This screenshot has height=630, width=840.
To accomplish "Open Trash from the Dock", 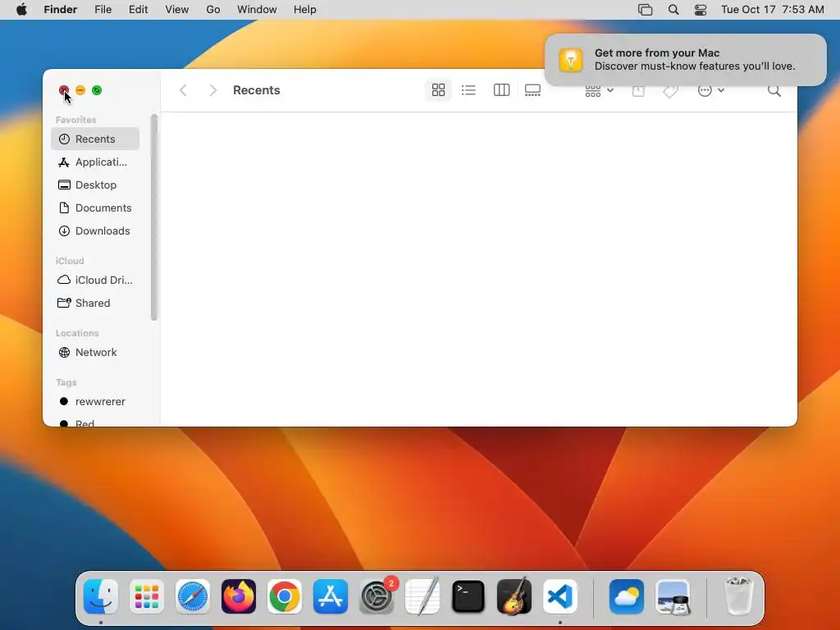I will point(738,596).
